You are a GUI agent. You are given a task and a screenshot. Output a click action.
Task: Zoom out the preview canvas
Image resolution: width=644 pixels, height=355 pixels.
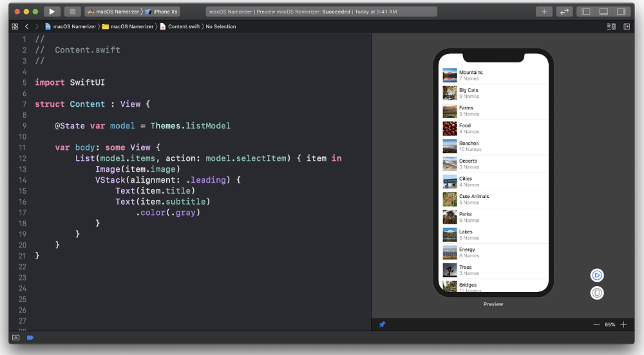(596, 325)
